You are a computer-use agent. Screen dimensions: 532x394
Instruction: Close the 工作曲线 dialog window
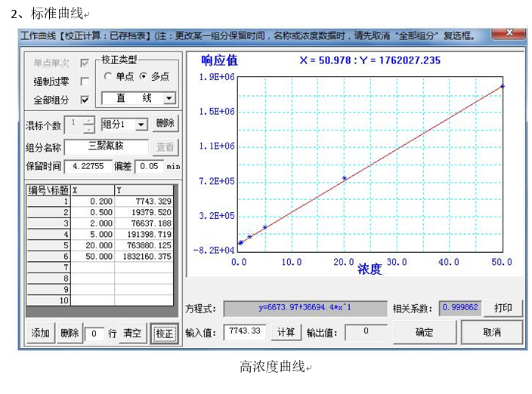click(x=509, y=34)
